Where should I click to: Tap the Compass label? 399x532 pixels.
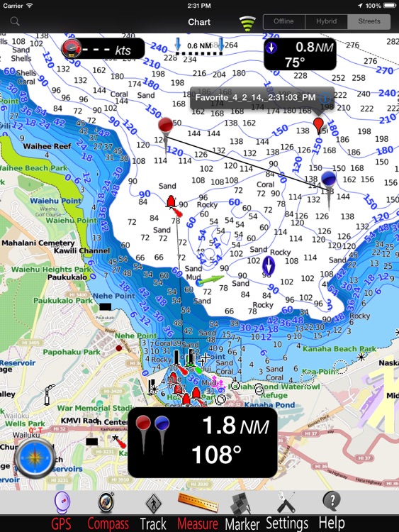[x=108, y=524]
